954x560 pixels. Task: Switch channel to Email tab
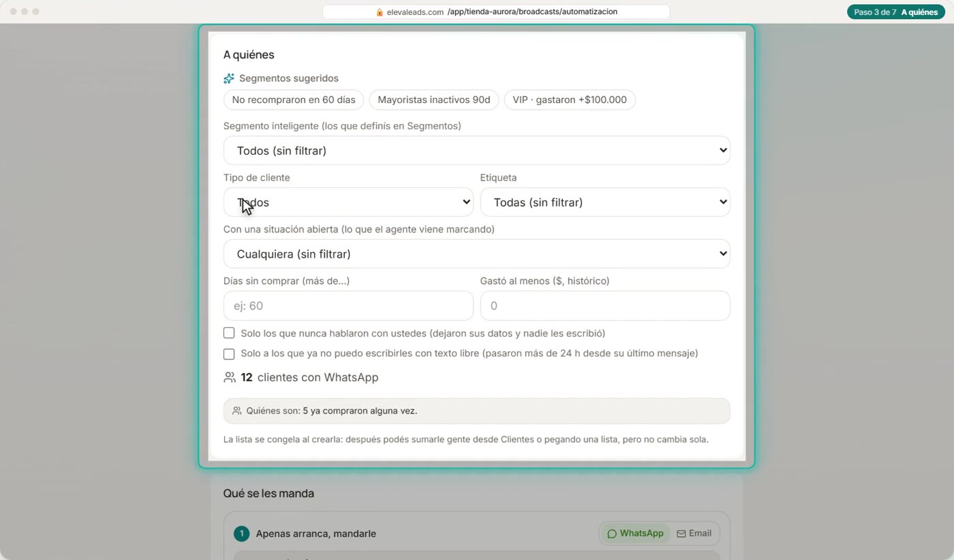tap(694, 533)
